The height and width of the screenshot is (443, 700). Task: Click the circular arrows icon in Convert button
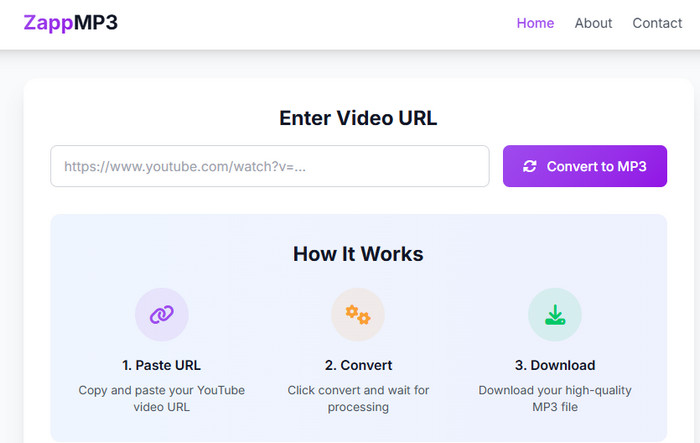point(530,167)
